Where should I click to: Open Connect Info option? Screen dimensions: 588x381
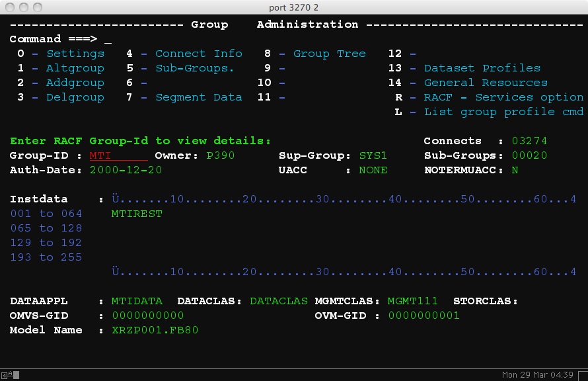click(198, 54)
